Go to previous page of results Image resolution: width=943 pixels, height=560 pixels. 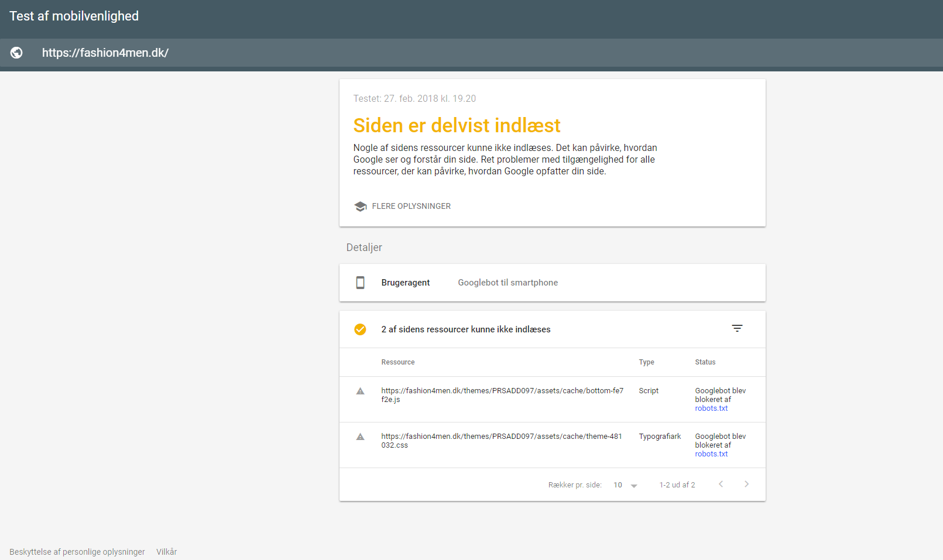[721, 484]
